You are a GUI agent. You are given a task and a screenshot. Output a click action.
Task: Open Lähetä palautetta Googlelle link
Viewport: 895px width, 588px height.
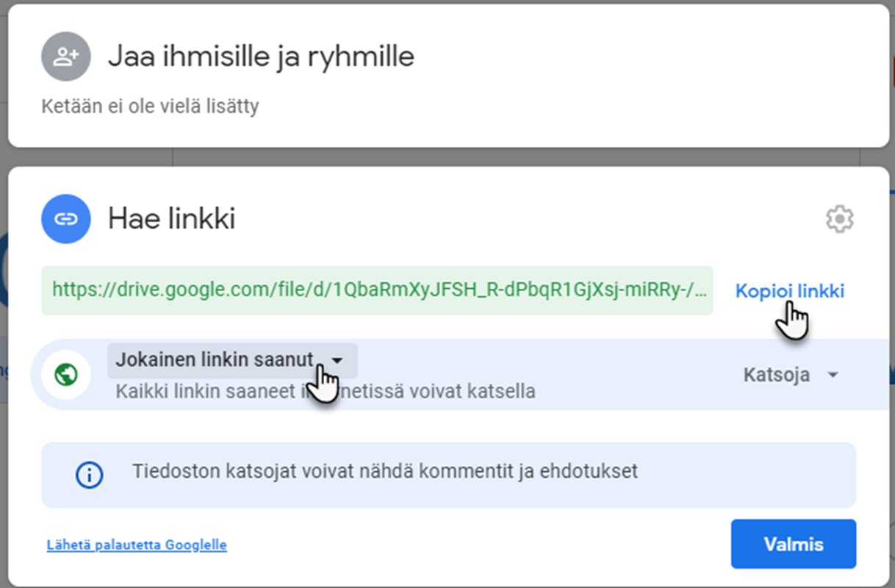point(137,545)
